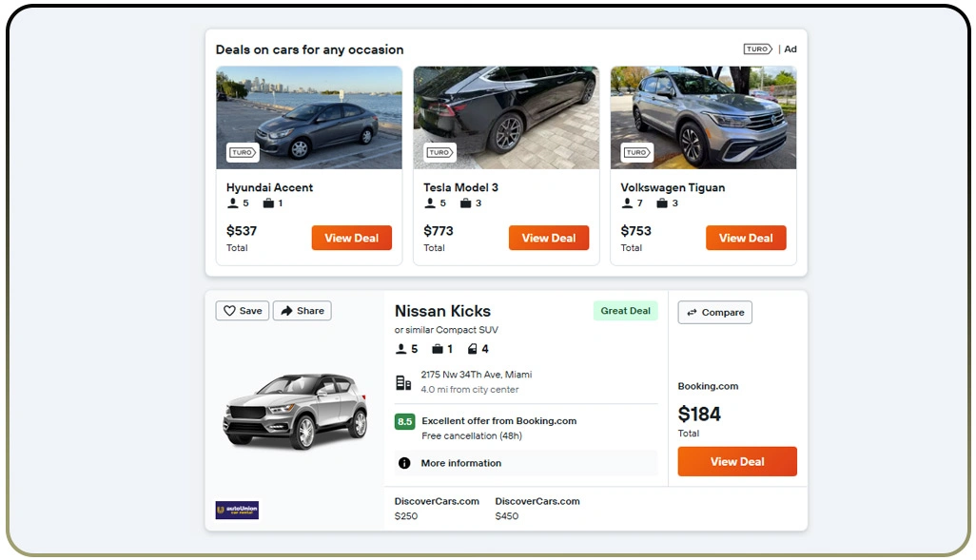This screenshot has height=560, width=976.
Task: Click the passenger count icon under Nissan Kicks
Action: pos(400,349)
